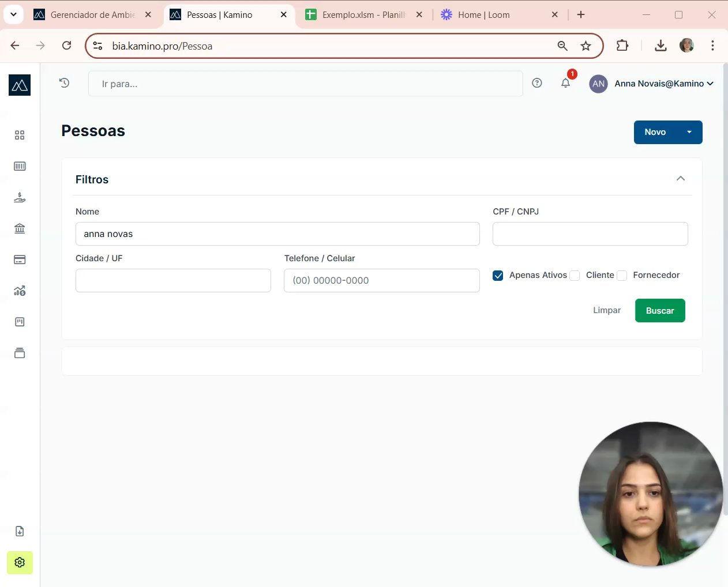Open browser downloads

pyautogui.click(x=661, y=46)
